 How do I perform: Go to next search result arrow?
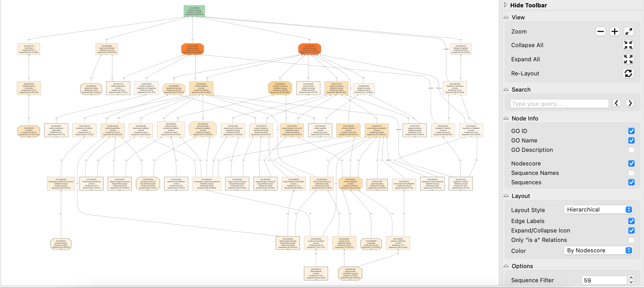[x=630, y=103]
